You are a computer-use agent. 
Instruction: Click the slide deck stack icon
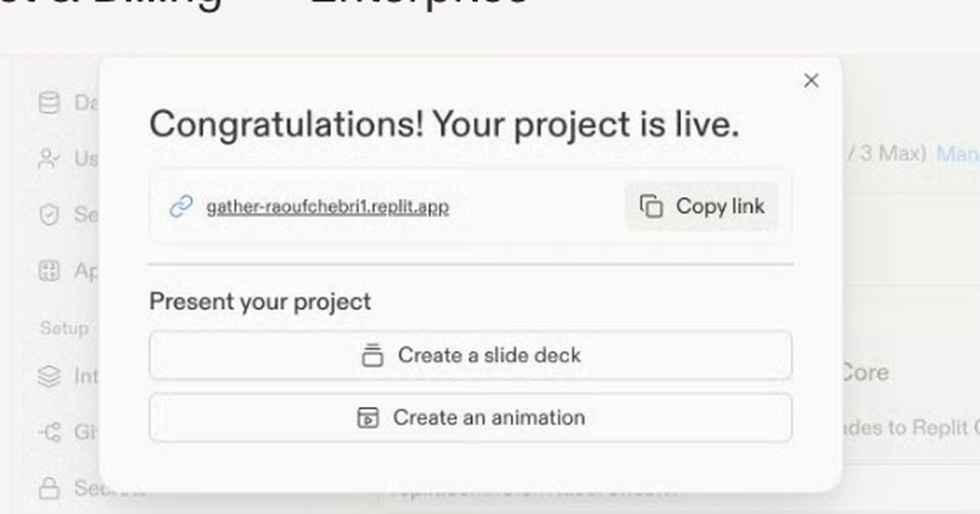pos(372,356)
